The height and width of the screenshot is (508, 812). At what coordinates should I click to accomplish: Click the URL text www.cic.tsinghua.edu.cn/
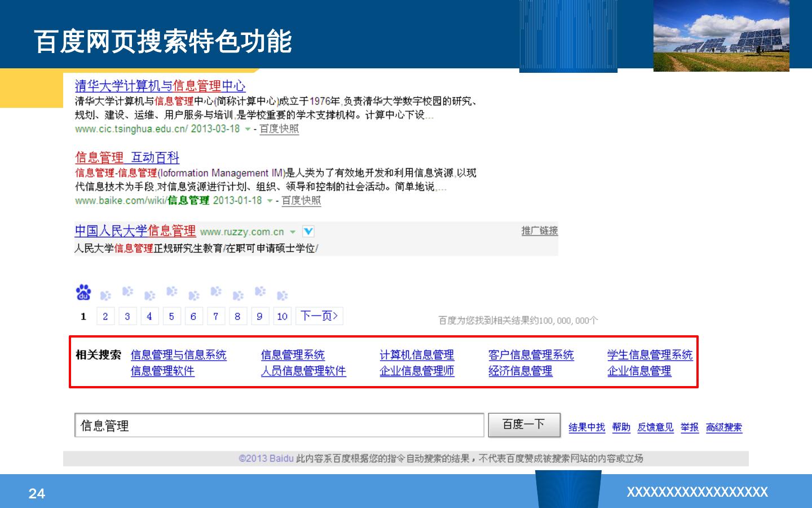(131, 129)
